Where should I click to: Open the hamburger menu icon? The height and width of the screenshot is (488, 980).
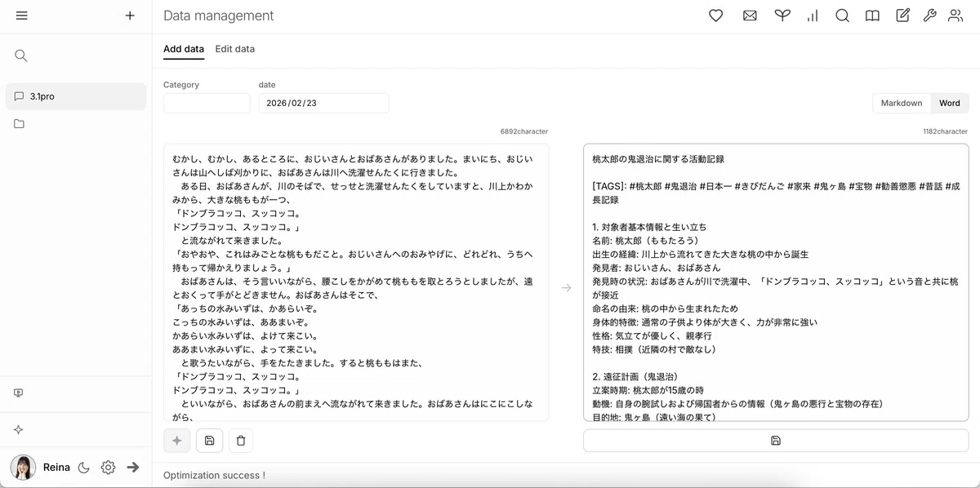pos(21,16)
